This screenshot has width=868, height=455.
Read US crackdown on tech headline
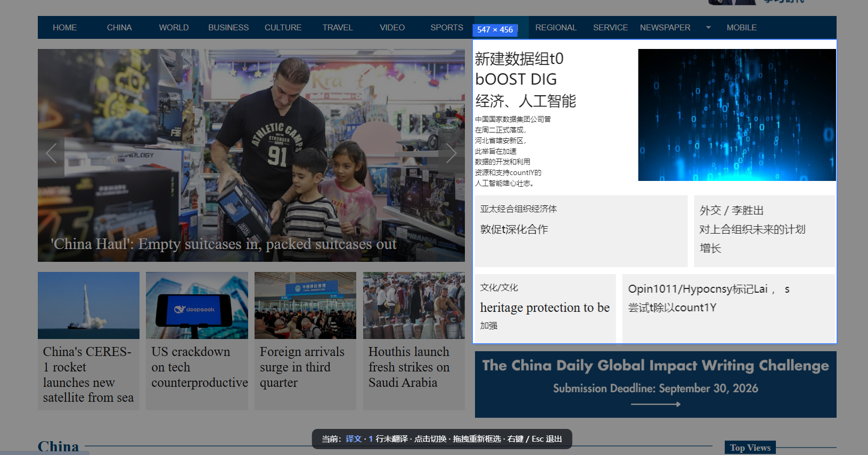pos(199,367)
